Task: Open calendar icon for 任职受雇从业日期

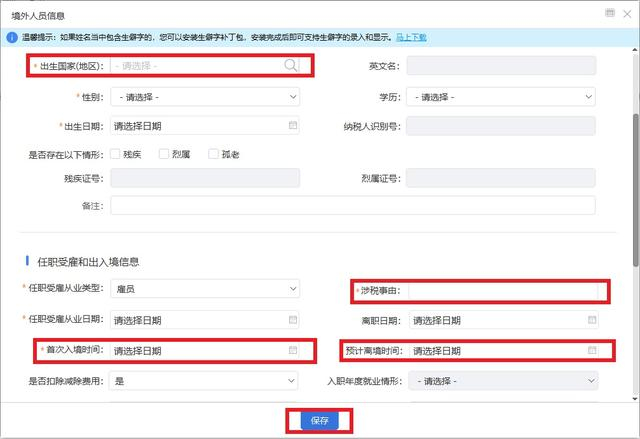Action: pyautogui.click(x=293, y=319)
